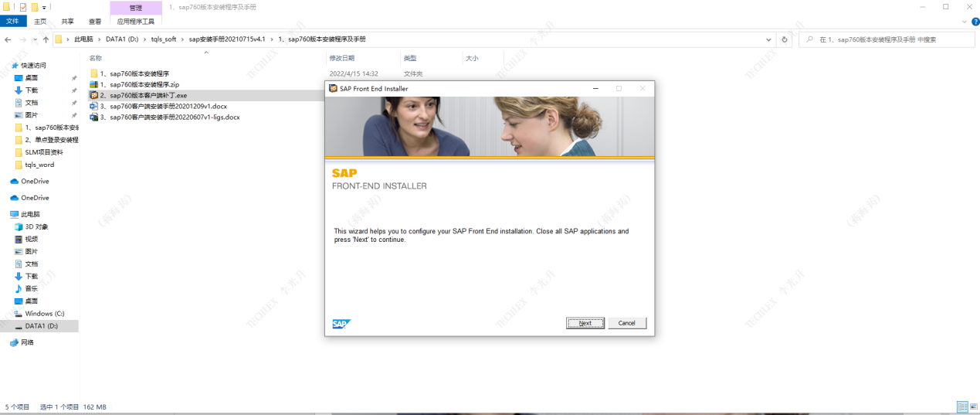Click the back navigation arrow
Viewport: 980px width, 415px height.
[8, 39]
